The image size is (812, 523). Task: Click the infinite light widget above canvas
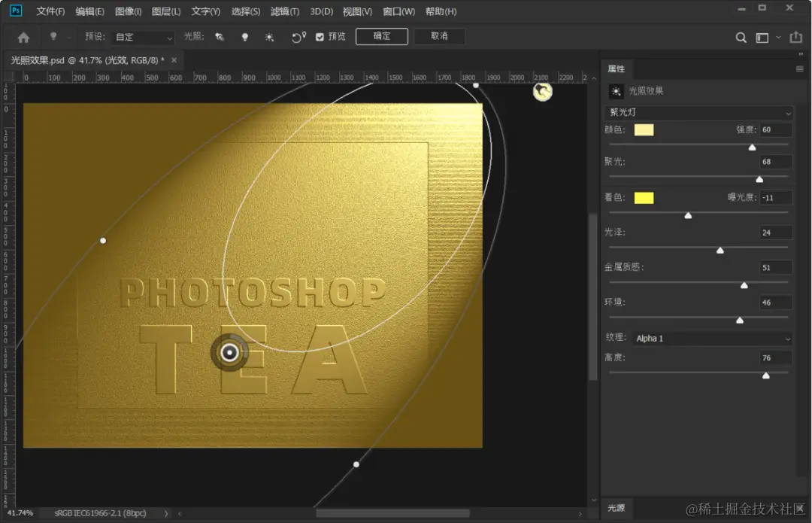[x=542, y=92]
